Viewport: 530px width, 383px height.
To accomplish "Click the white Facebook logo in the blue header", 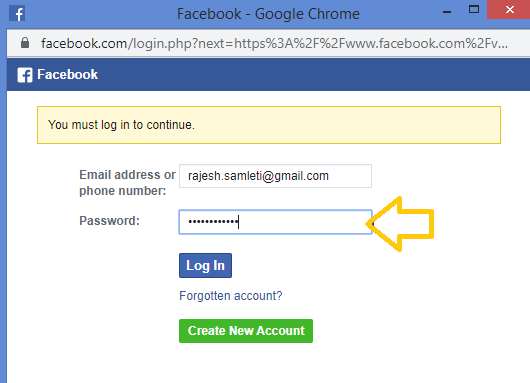I will (25, 75).
